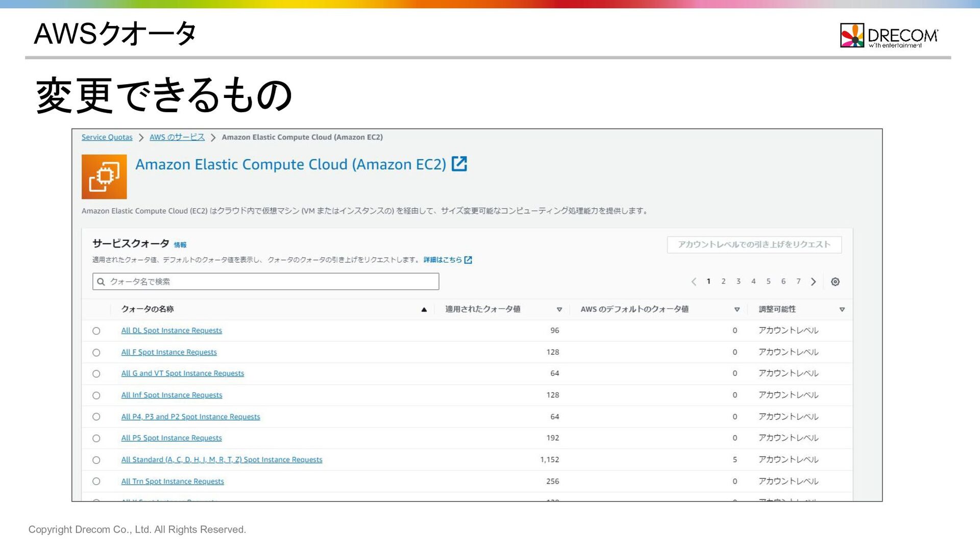Select current page 1 in pagination
The image size is (980, 551).
click(708, 281)
